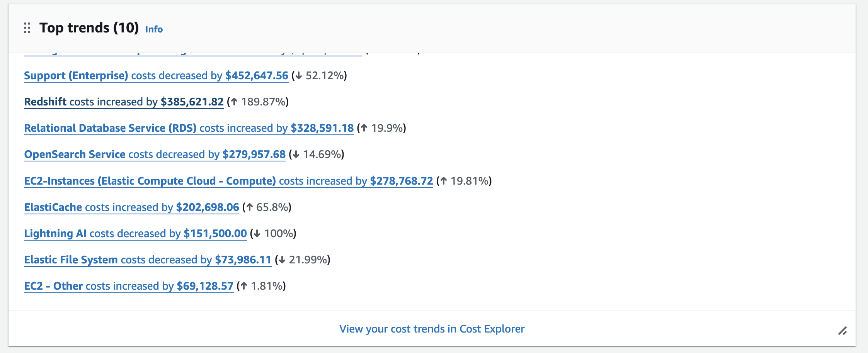Image resolution: width=868 pixels, height=353 pixels.
Task: Click Lightning AI costs decreased link
Action: tap(135, 233)
